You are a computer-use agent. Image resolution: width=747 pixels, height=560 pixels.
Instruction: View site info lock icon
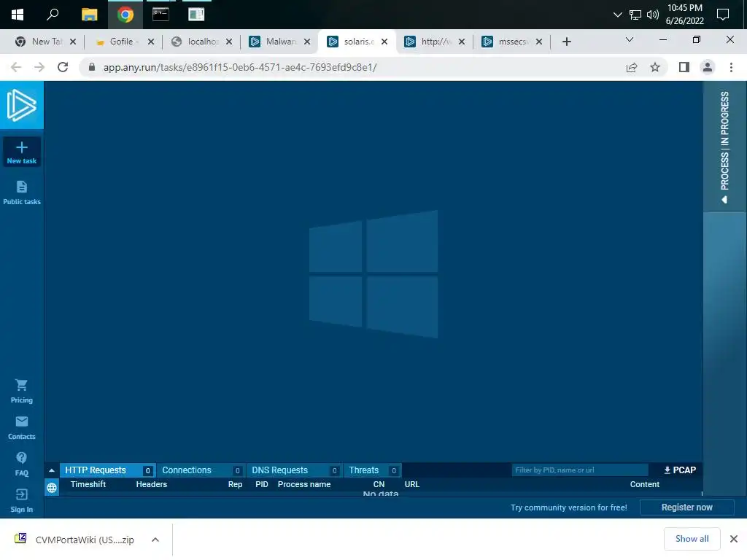tap(92, 67)
